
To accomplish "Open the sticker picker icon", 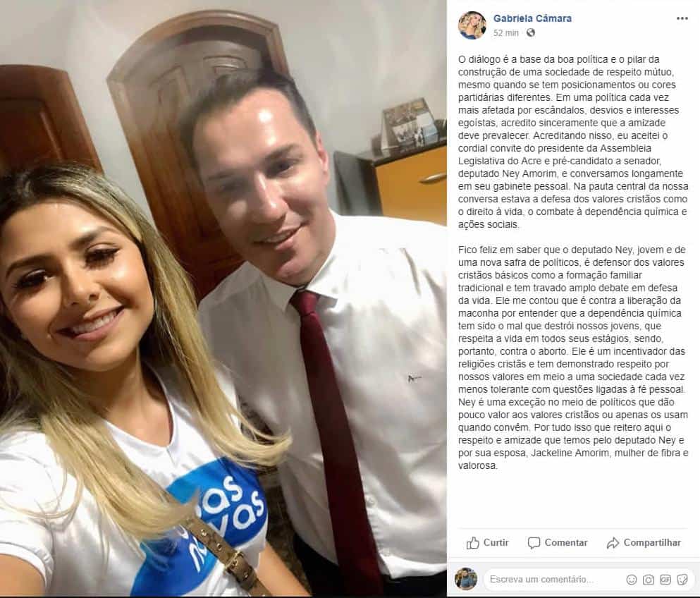I will [x=682, y=580].
